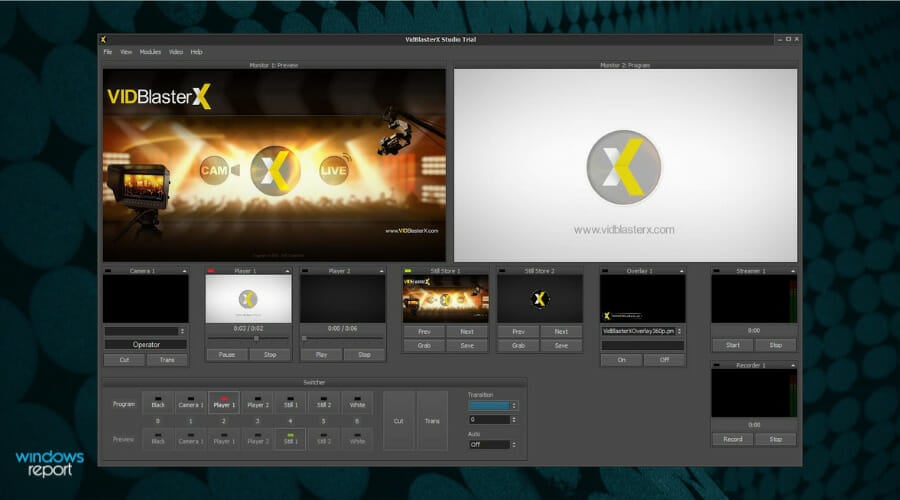Click the Still Store 2 module status indicator
900x500 pixels.
point(502,270)
